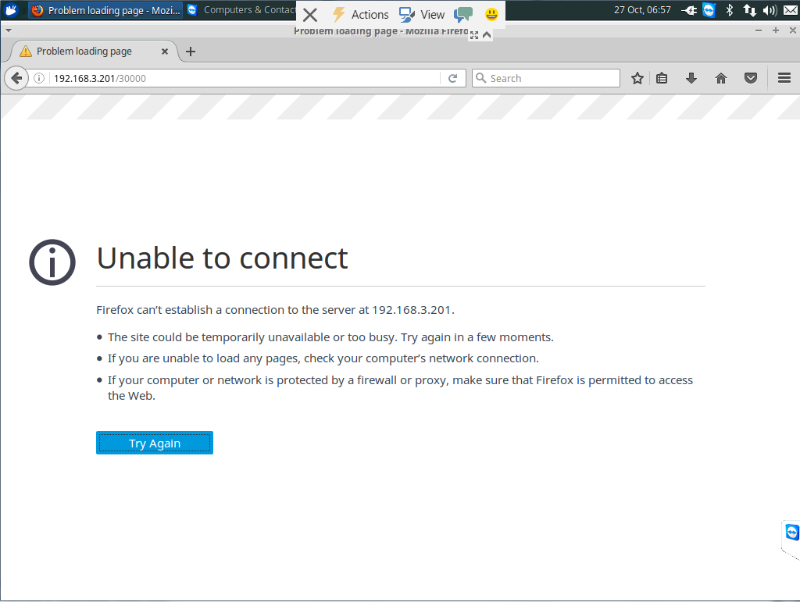The image size is (800, 602).
Task: Click the Unable to connect info icon
Action: pos(52,262)
